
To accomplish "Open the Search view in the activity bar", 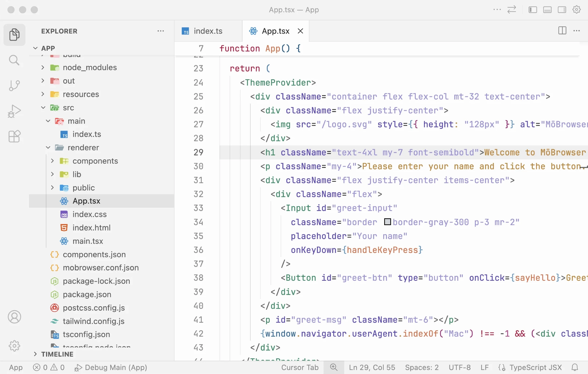I will (x=14, y=60).
